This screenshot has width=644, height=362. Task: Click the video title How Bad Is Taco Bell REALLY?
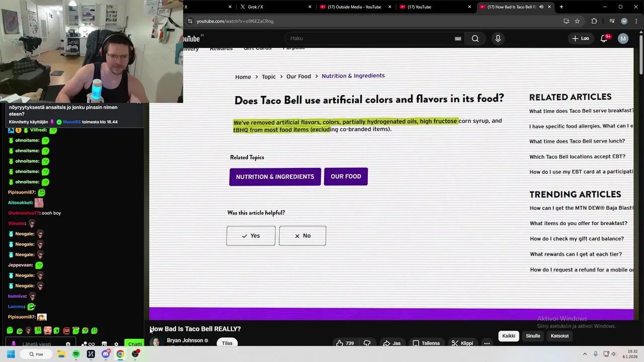[195, 329]
